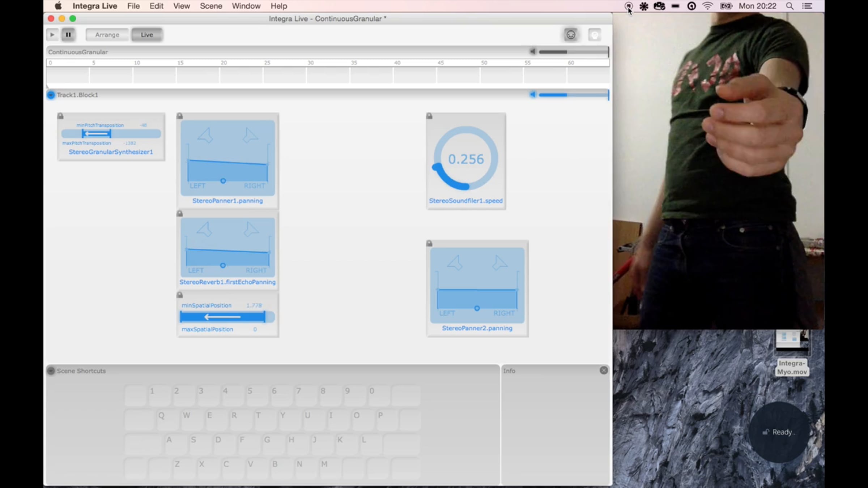
Task: Open the Integra Live application menu
Action: point(95,6)
